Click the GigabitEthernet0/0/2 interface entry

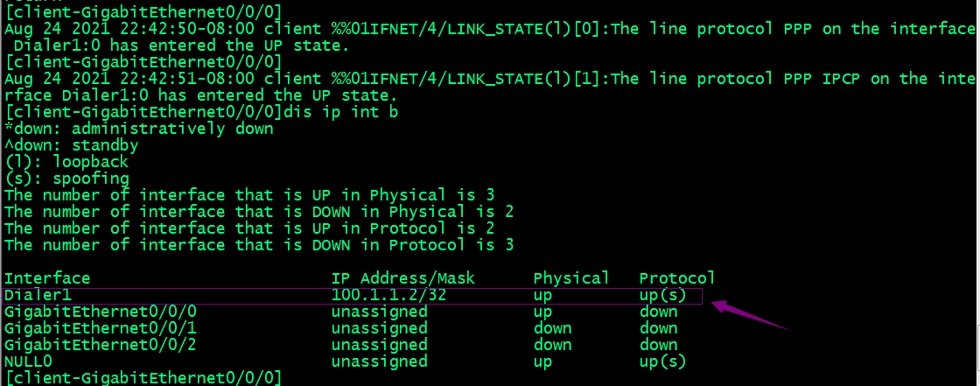(x=100, y=345)
